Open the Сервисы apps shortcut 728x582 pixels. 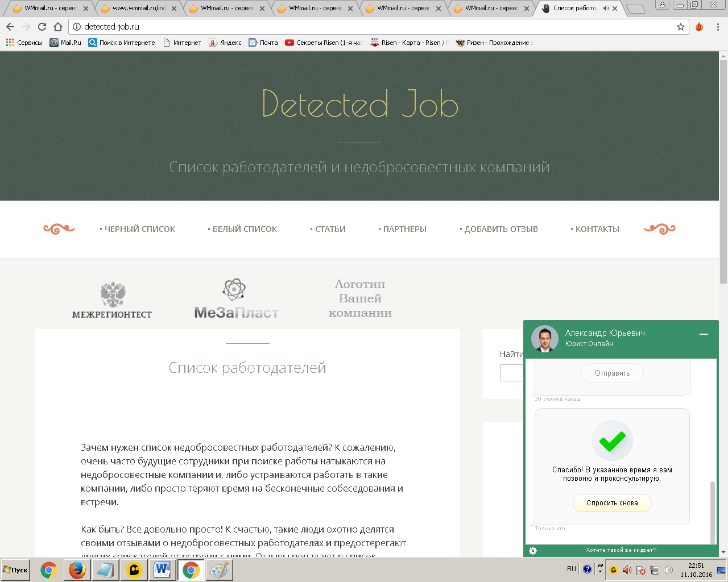(x=24, y=43)
